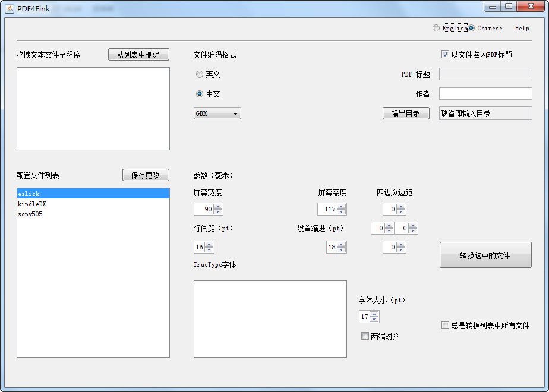Select kindleDX in the profile list
Screen dimensions: 549x392
coord(93,204)
